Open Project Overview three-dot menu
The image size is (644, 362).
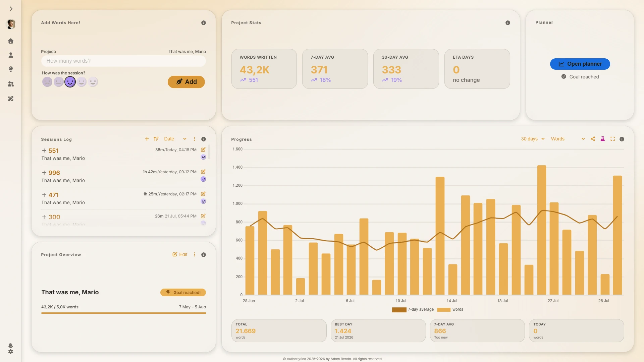click(x=195, y=254)
